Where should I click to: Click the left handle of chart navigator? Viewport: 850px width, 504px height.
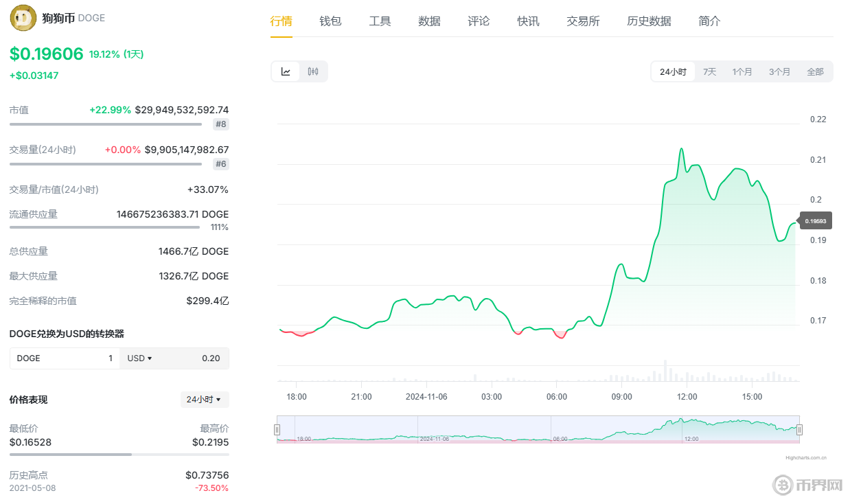click(x=277, y=430)
